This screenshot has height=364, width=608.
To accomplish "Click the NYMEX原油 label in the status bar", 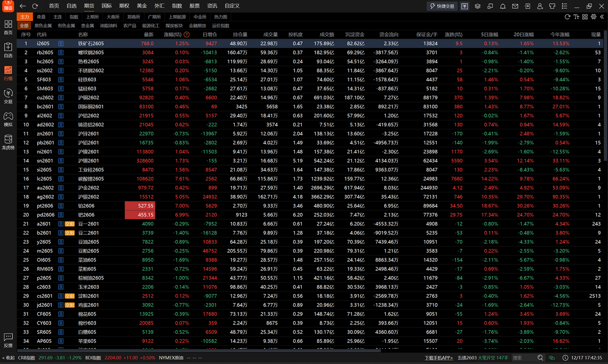I will pyautogui.click(x=171, y=358).
